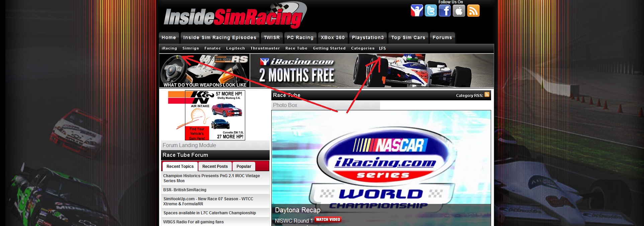Screen dimensions: 644x226
Task: Open the XBox 360 menu
Action: (333, 38)
